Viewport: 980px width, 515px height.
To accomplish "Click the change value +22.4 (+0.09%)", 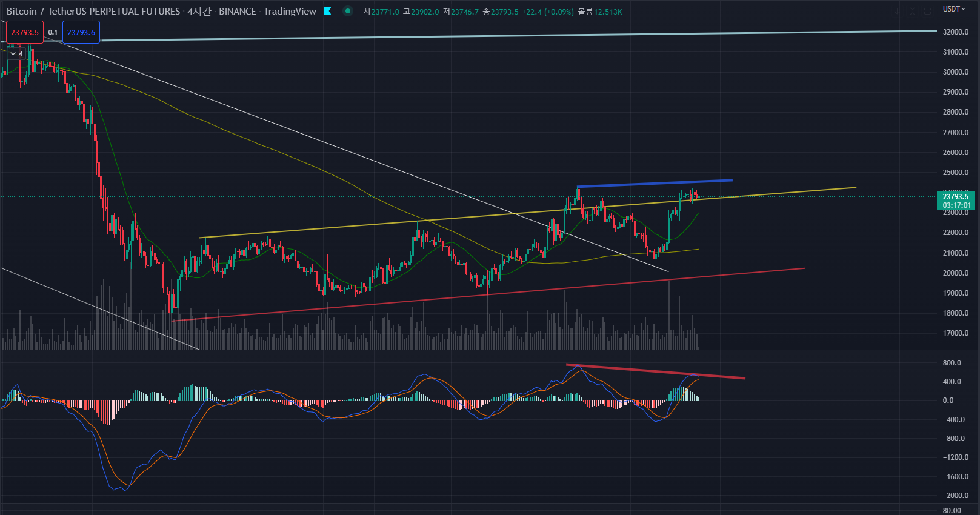I will [x=548, y=12].
